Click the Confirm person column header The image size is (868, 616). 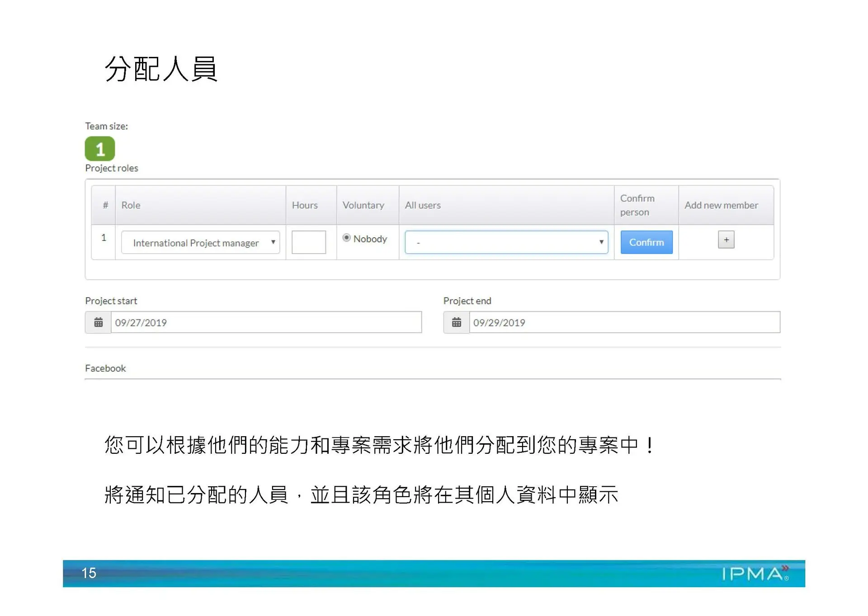637,205
